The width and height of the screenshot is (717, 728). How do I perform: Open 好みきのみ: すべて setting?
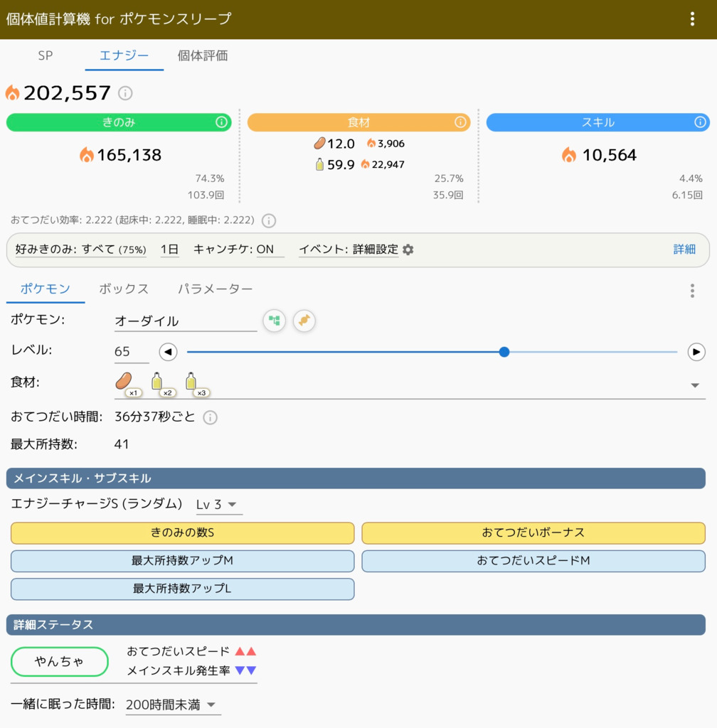click(81, 250)
